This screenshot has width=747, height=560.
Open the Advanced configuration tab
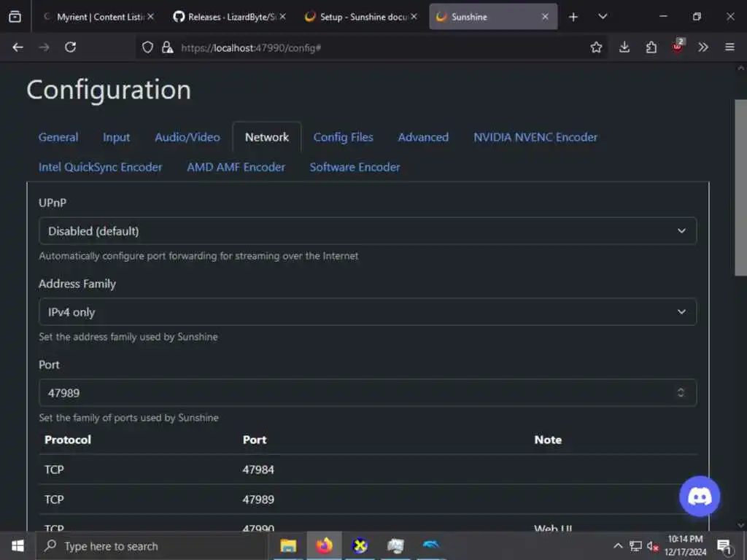coord(423,137)
